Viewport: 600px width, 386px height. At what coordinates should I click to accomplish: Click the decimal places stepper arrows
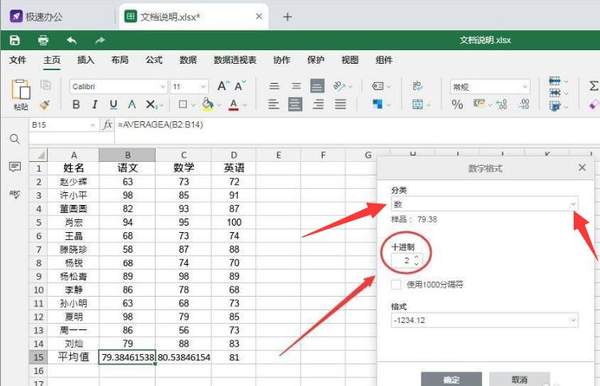(416, 261)
